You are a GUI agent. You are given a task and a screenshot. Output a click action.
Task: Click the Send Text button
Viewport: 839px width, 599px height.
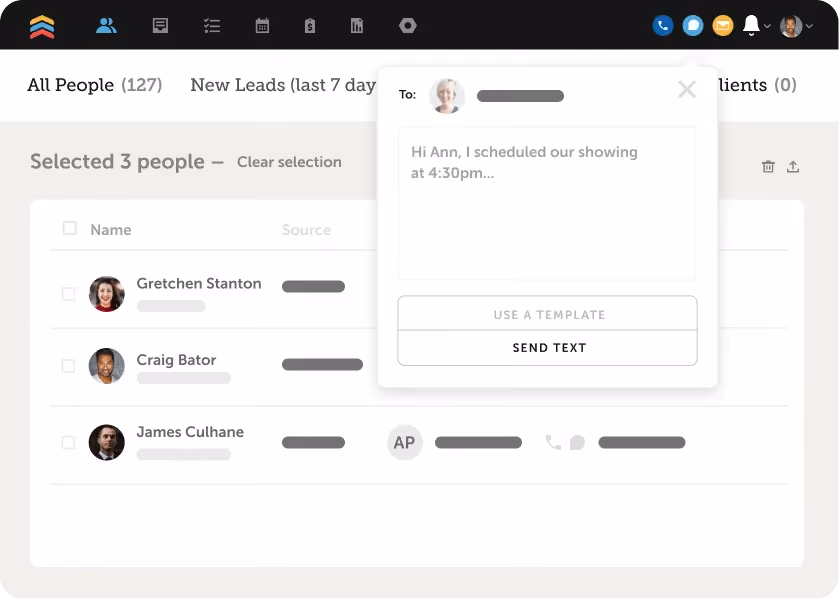pos(547,348)
